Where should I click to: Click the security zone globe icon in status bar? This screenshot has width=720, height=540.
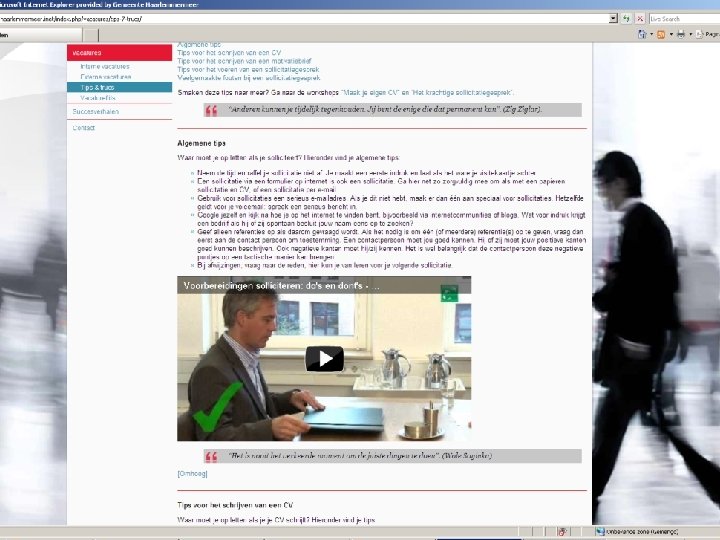click(600, 532)
